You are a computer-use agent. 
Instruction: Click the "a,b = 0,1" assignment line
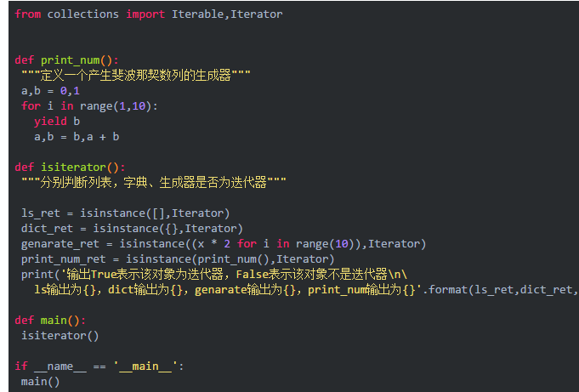[50, 91]
